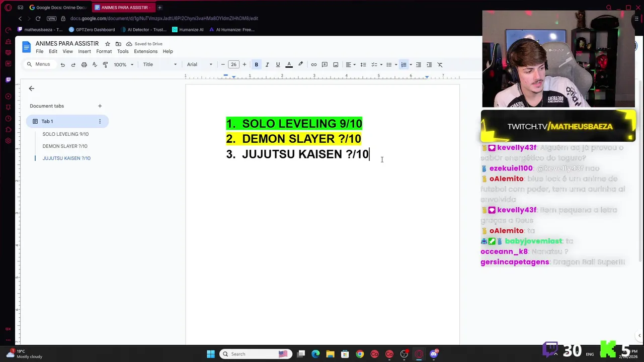This screenshot has height=362, width=644.
Task: Expand the numbered list options arrow
Action: coord(411,64)
